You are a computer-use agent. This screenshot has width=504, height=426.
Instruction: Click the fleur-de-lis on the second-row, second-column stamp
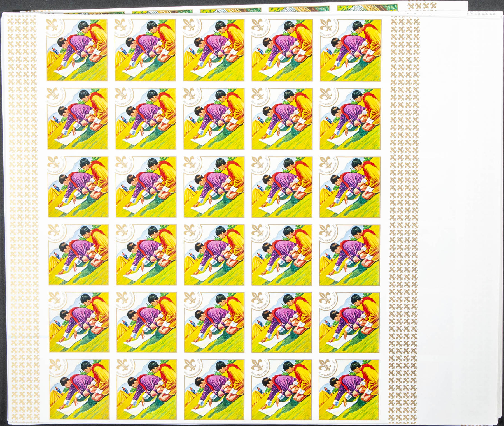point(121,95)
